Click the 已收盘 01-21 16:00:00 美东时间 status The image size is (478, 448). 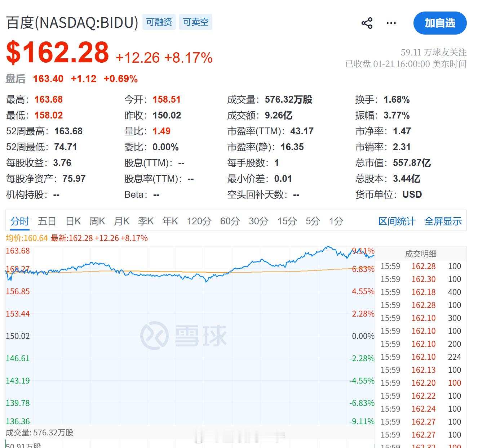(406, 64)
